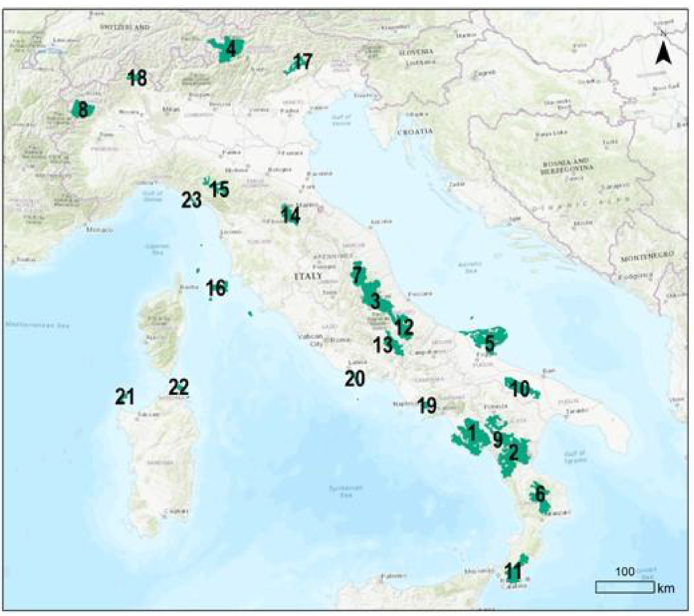Click map label number 23
The width and height of the screenshot is (694, 616).
[192, 200]
